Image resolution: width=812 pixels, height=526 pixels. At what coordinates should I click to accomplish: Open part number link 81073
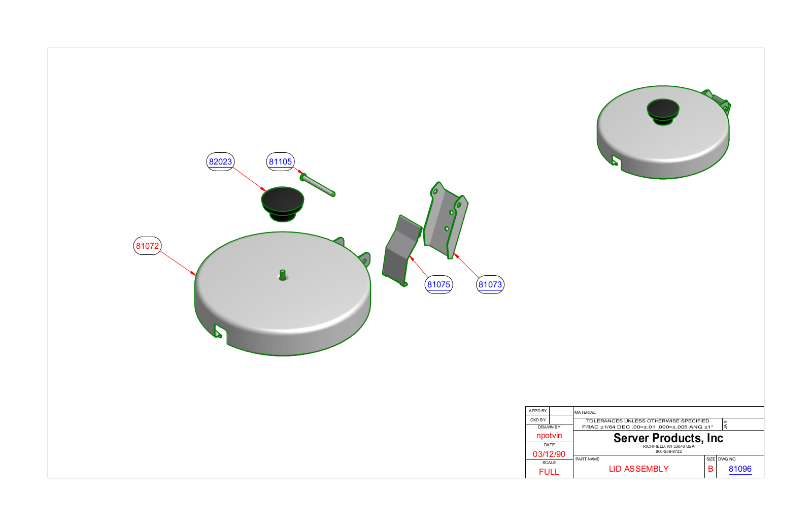[490, 284]
